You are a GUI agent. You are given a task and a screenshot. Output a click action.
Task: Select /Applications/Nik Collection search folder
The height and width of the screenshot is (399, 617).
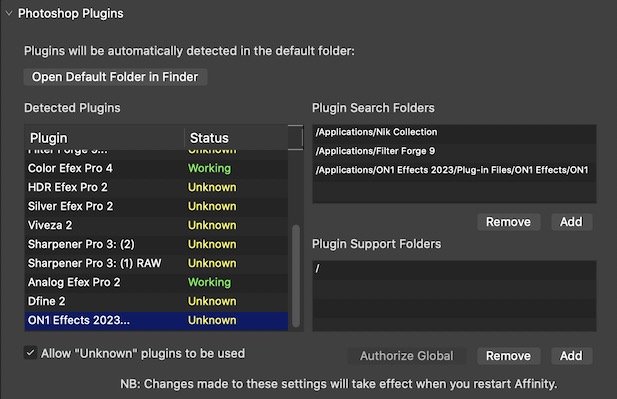[x=454, y=132]
